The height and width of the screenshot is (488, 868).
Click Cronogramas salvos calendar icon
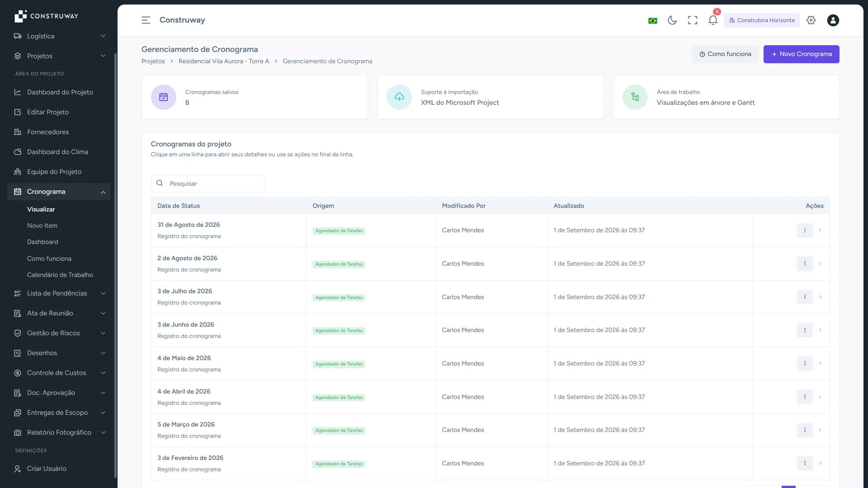164,97
